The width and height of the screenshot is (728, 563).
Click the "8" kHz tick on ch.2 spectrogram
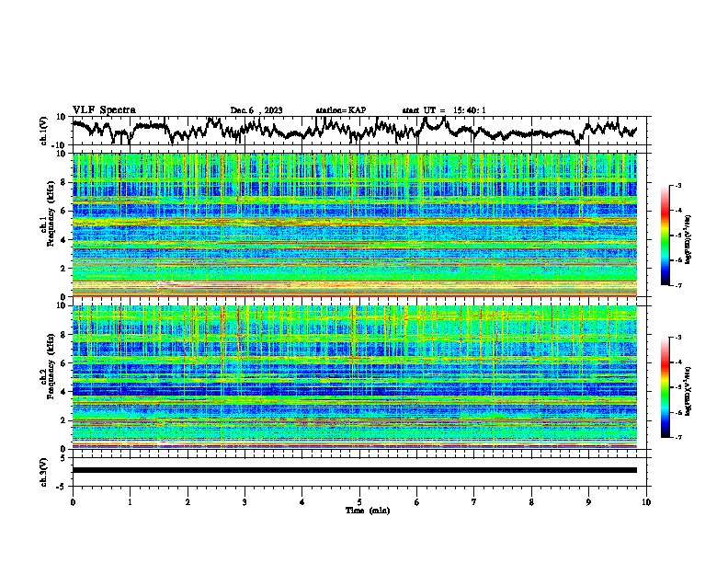click(x=64, y=335)
